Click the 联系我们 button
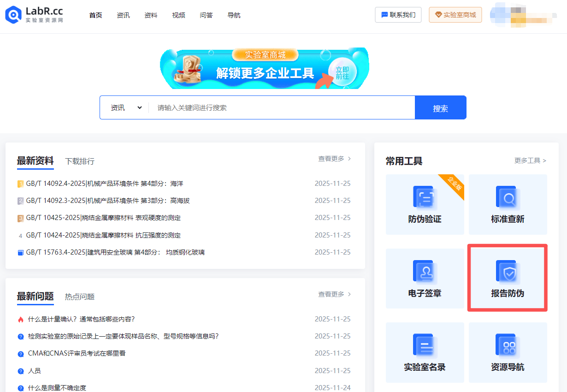This screenshot has height=392, width=567. pos(398,15)
